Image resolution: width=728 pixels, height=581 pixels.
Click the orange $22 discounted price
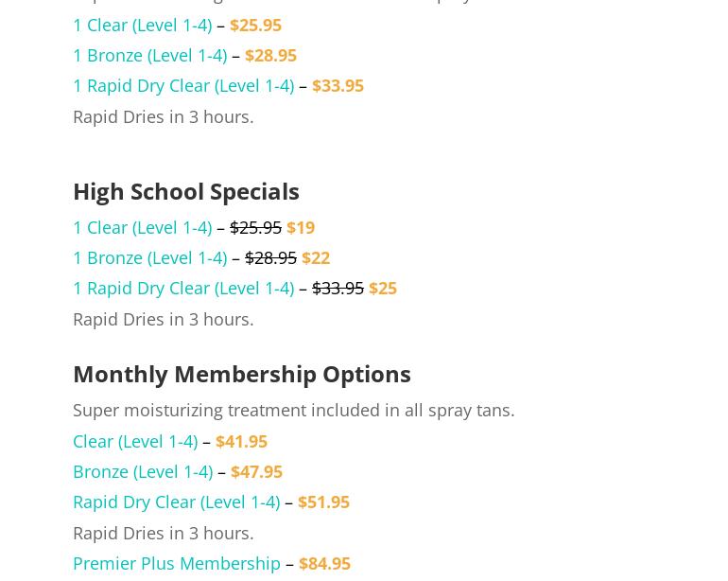point(316,258)
